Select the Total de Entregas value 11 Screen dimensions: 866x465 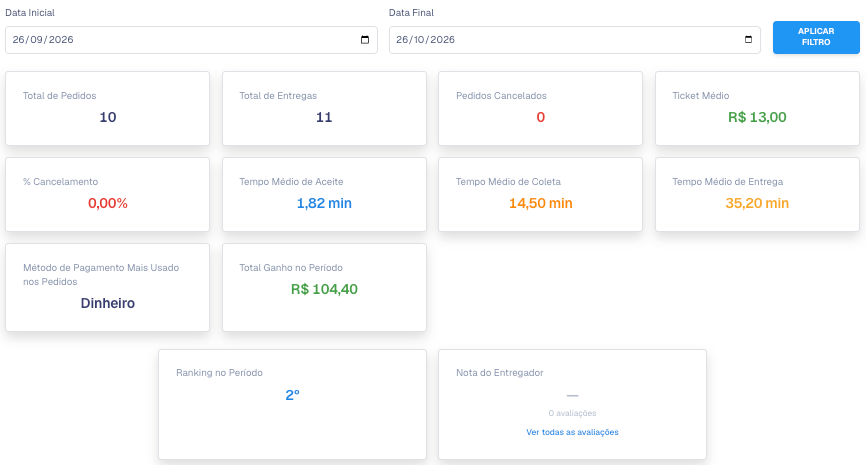tap(324, 117)
